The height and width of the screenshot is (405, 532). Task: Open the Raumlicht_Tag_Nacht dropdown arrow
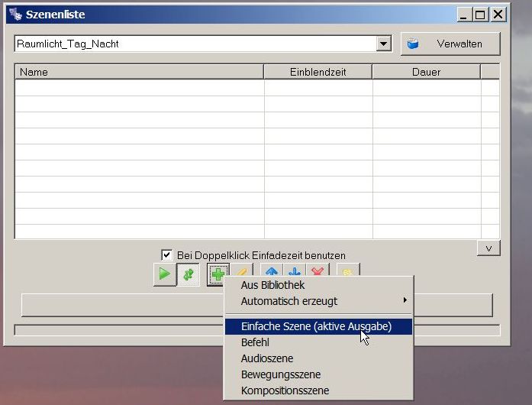(384, 44)
